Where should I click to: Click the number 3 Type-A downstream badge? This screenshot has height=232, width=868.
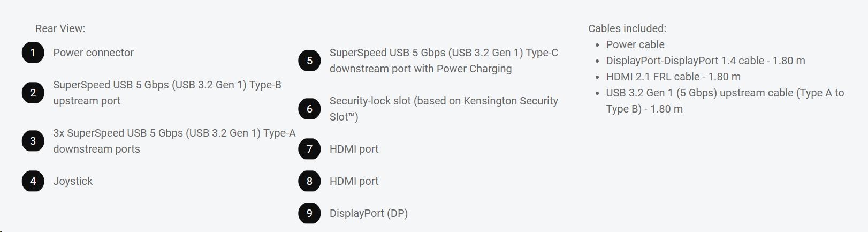[x=33, y=141]
